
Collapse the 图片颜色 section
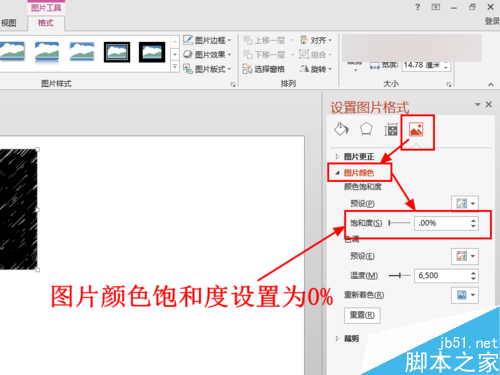coord(355,173)
